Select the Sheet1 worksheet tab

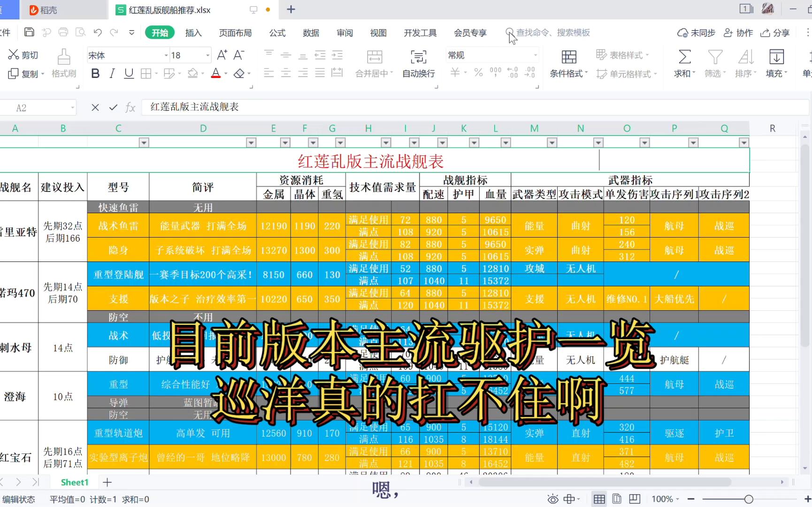(x=74, y=482)
